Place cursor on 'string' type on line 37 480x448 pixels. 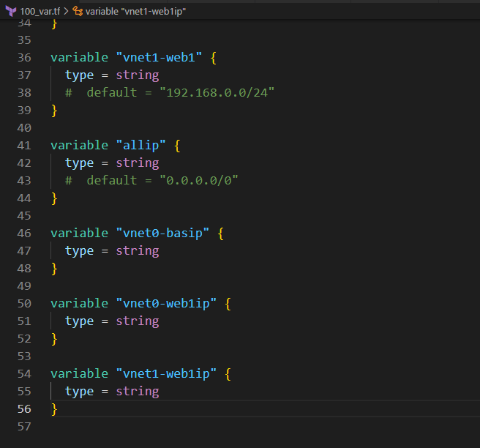point(138,75)
